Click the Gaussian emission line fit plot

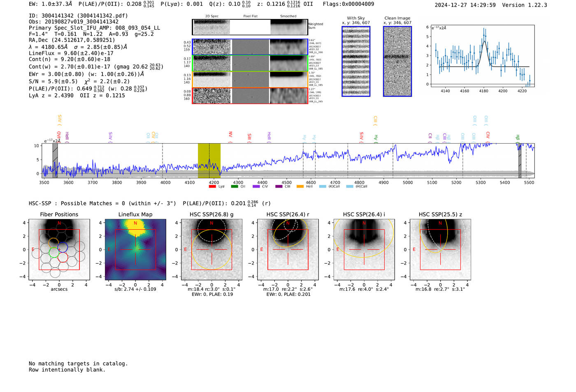(482, 56)
